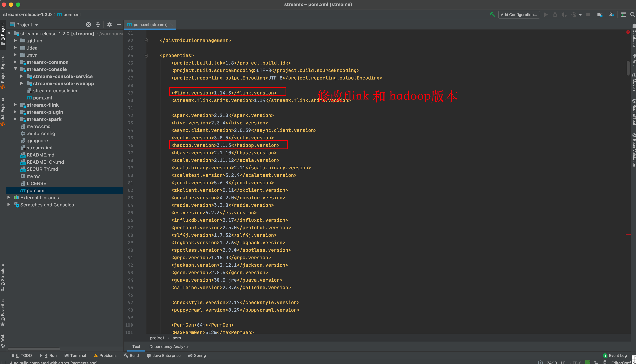
Task: Expand the streamx-console-service module
Action: (22, 76)
